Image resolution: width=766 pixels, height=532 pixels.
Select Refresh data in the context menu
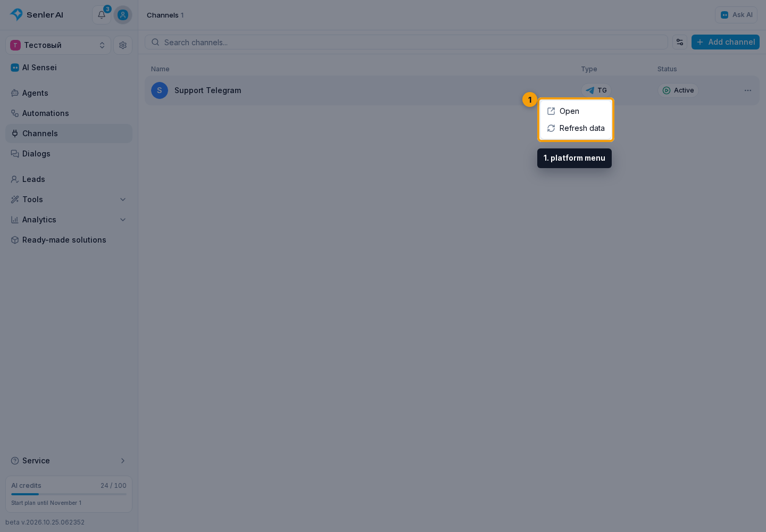576,128
